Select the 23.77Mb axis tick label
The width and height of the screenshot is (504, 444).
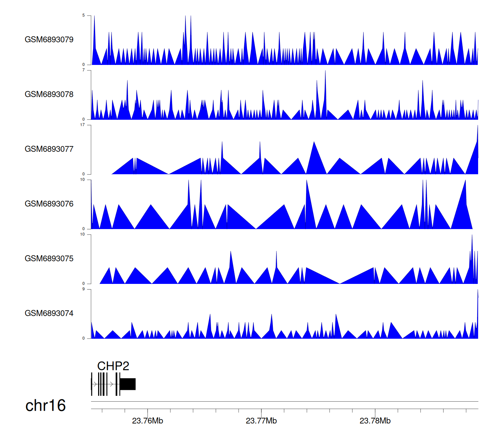point(261,421)
